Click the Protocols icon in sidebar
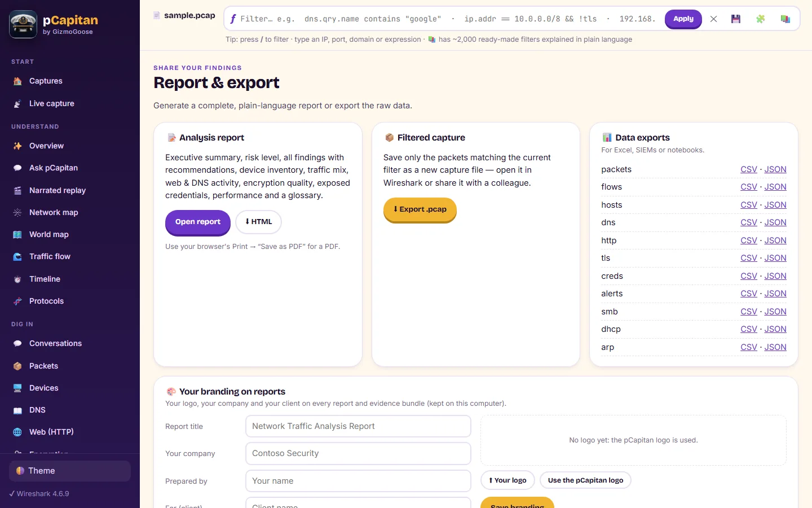This screenshot has width=812, height=508. pyautogui.click(x=17, y=301)
